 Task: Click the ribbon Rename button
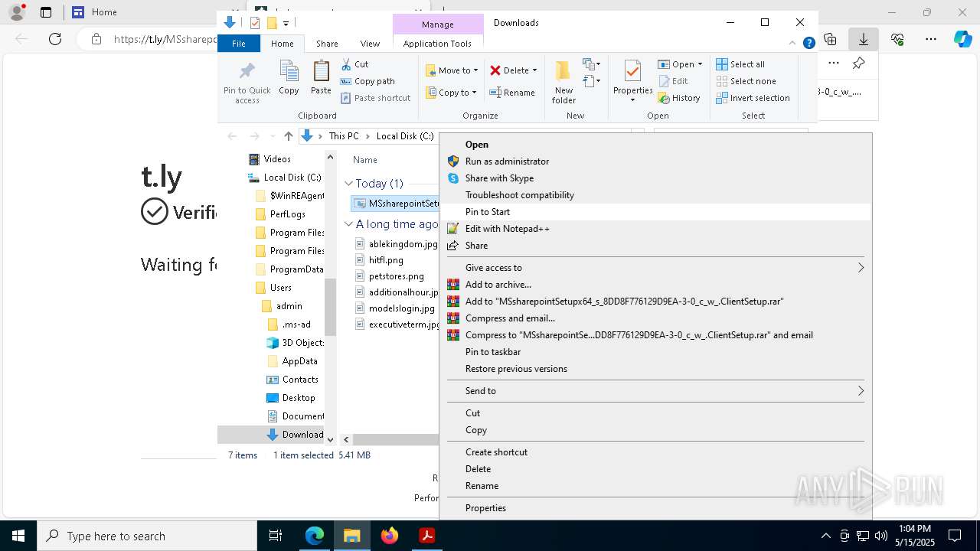pos(512,93)
